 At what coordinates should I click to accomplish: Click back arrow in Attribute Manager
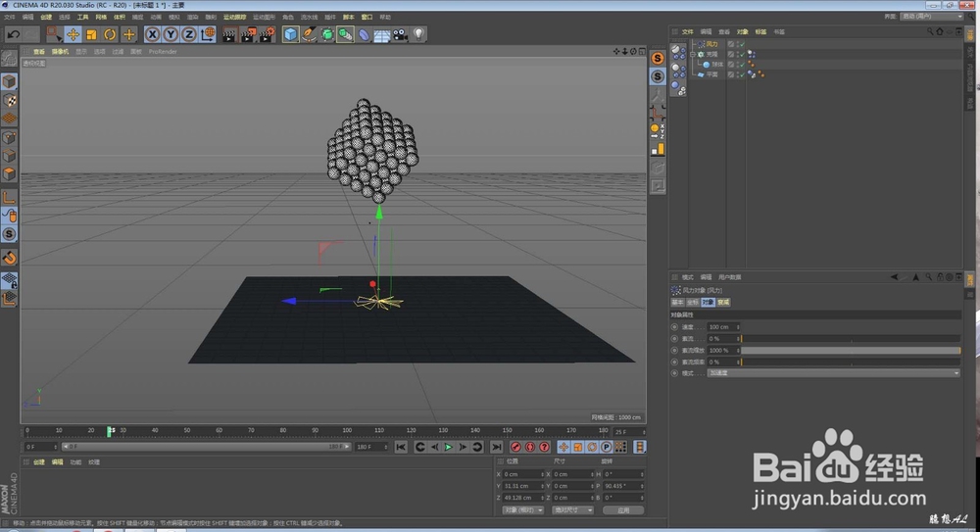point(895,277)
